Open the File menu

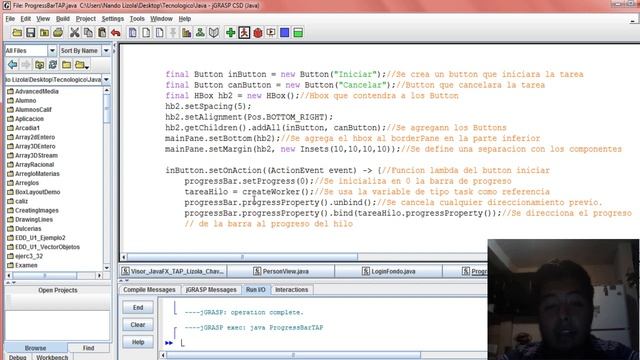pos(10,19)
